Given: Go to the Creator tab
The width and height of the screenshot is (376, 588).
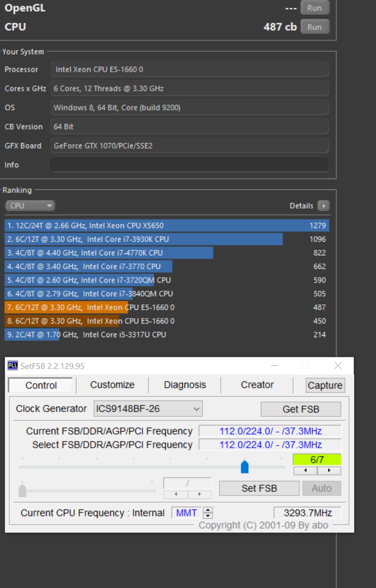Looking at the screenshot, I should (x=257, y=385).
